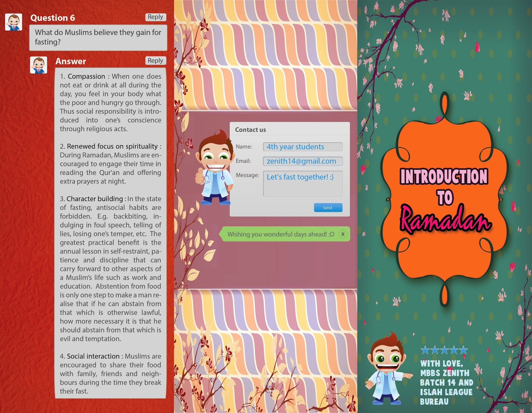532x413 pixels.
Task: Click the 'Question 6' heading
Action: coord(53,18)
